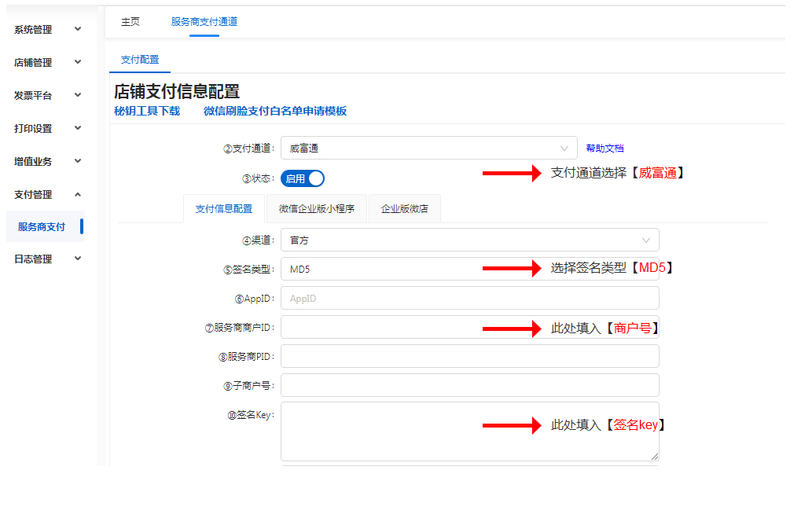Expand the 系统管理 sidebar menu

click(47, 30)
